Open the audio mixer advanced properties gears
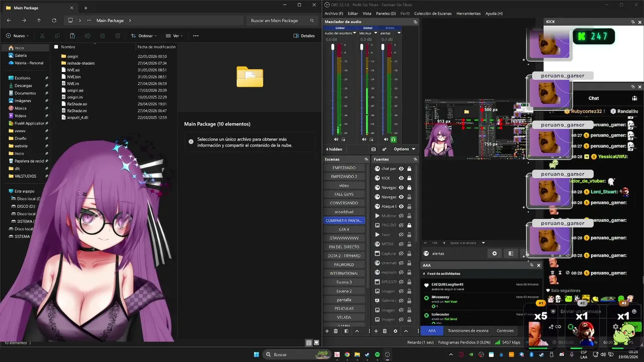The width and height of the screenshot is (644, 362). (384, 149)
